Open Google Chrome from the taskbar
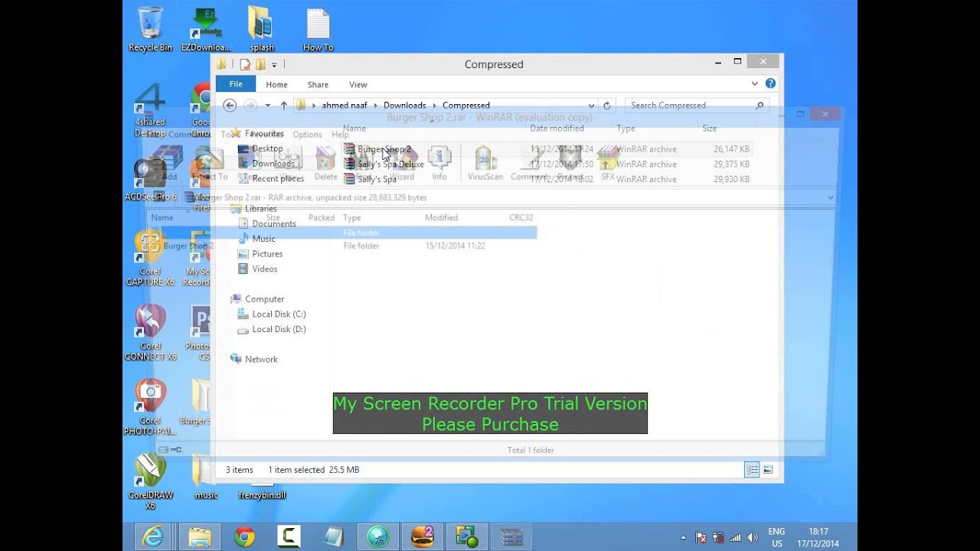The width and height of the screenshot is (980, 551). click(x=244, y=537)
